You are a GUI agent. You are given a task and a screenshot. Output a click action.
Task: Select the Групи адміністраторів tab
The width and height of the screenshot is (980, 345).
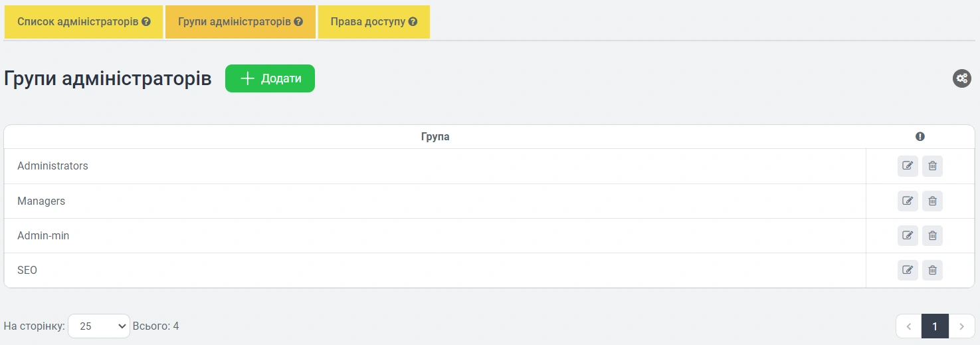(x=234, y=22)
